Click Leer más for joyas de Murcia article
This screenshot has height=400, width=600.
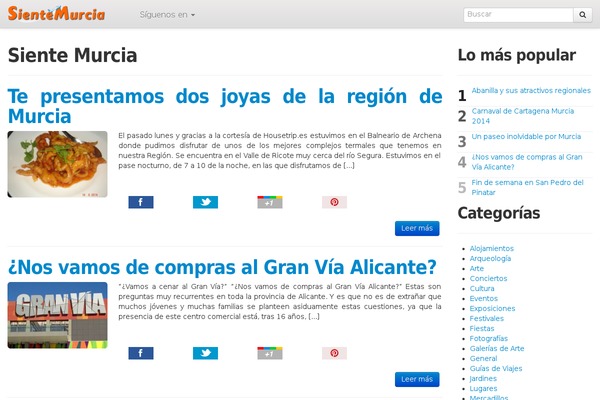pyautogui.click(x=417, y=228)
